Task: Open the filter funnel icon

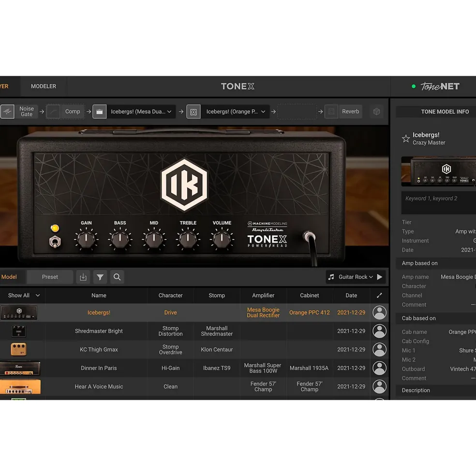Action: (100, 277)
